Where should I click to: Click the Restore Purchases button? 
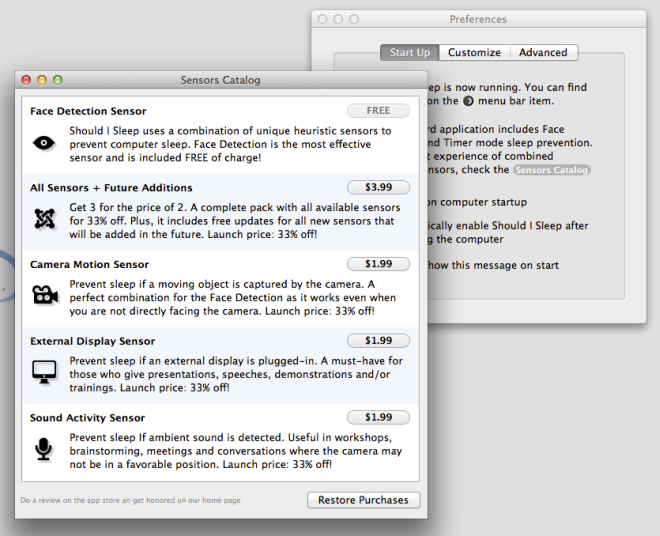[x=363, y=500]
